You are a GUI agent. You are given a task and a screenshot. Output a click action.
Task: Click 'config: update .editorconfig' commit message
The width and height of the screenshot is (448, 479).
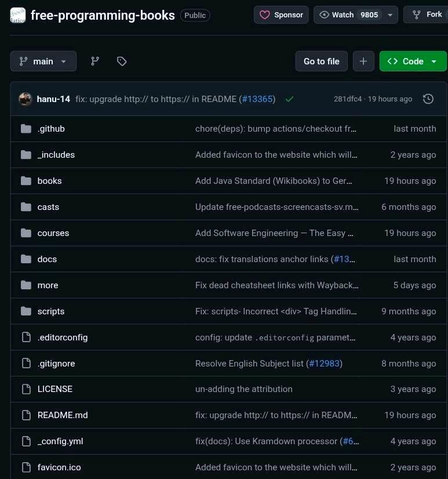click(275, 338)
